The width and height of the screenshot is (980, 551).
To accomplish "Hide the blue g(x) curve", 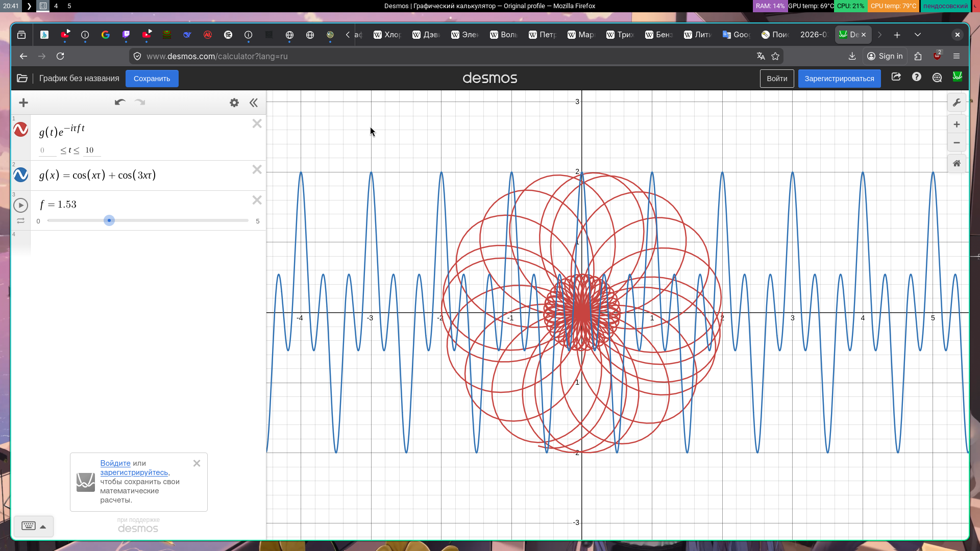I will click(x=20, y=175).
